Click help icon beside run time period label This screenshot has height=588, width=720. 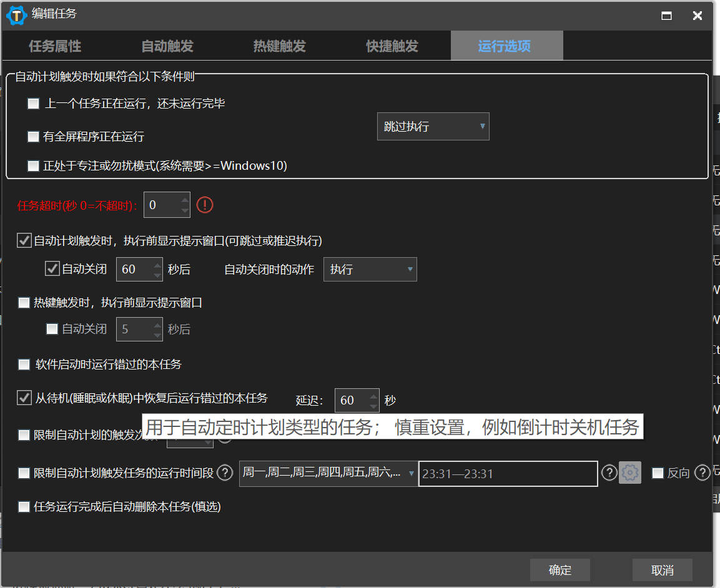point(225,473)
